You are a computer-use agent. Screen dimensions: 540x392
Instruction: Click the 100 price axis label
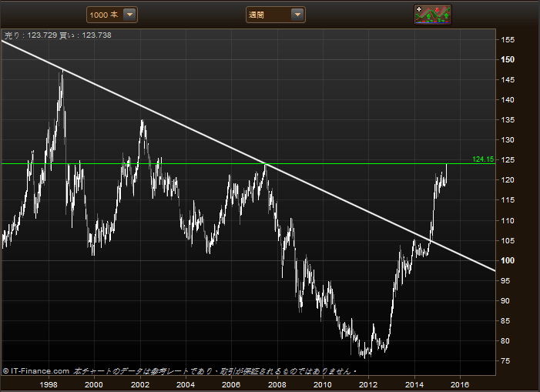coord(508,260)
